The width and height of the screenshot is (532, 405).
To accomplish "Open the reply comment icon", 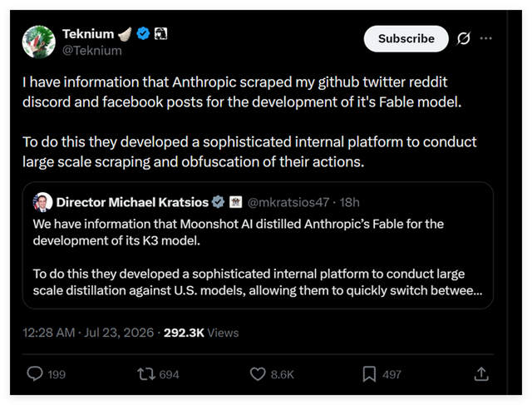I will pyautogui.click(x=35, y=373).
